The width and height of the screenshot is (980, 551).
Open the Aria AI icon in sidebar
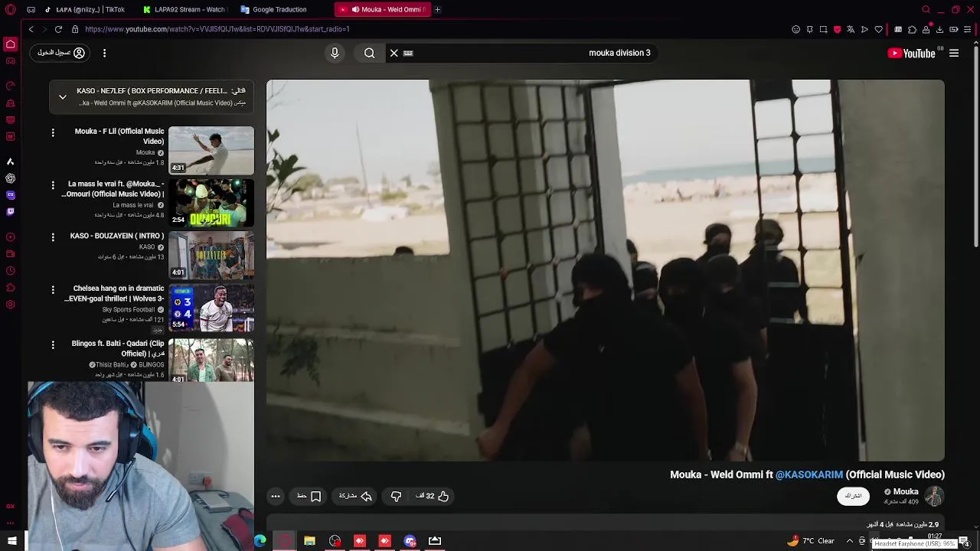[x=11, y=161]
